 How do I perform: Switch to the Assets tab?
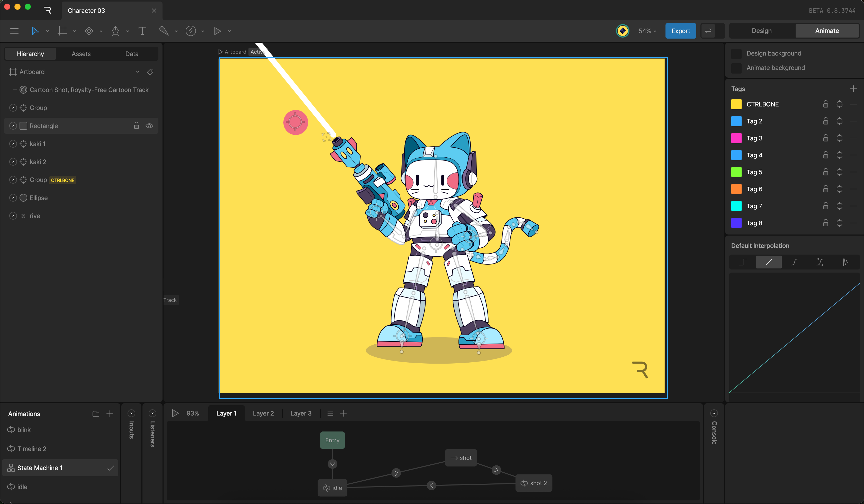click(81, 53)
